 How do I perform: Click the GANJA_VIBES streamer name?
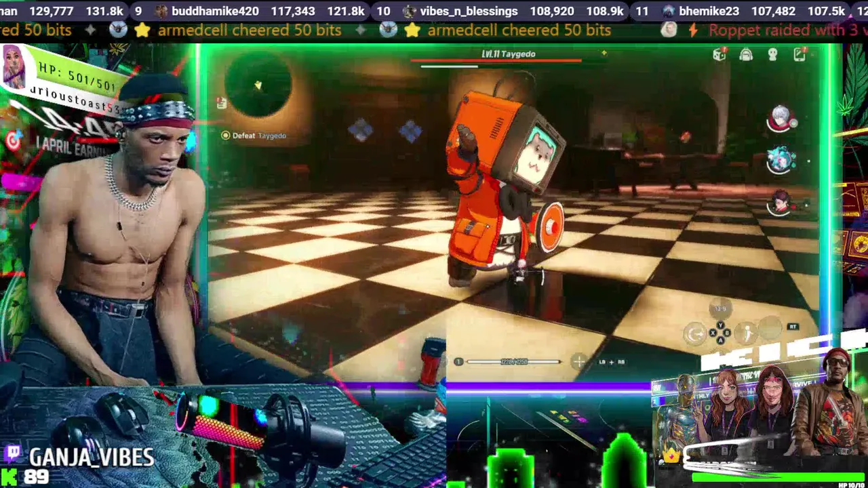pos(92,457)
